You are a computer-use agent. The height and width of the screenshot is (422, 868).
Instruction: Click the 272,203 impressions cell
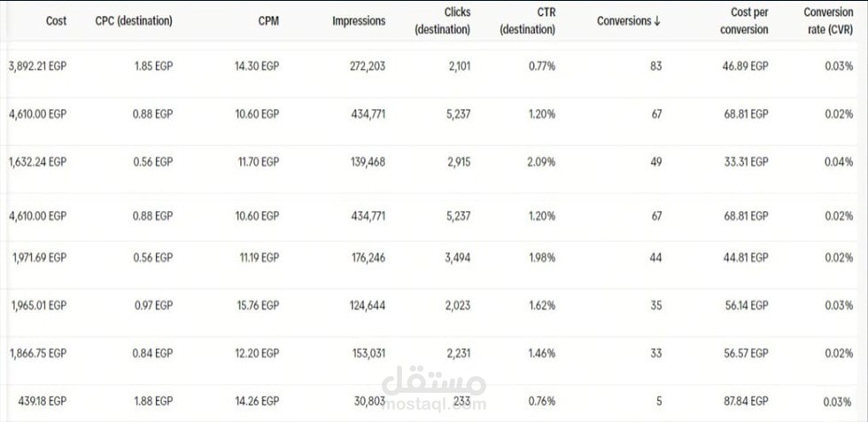pos(362,65)
